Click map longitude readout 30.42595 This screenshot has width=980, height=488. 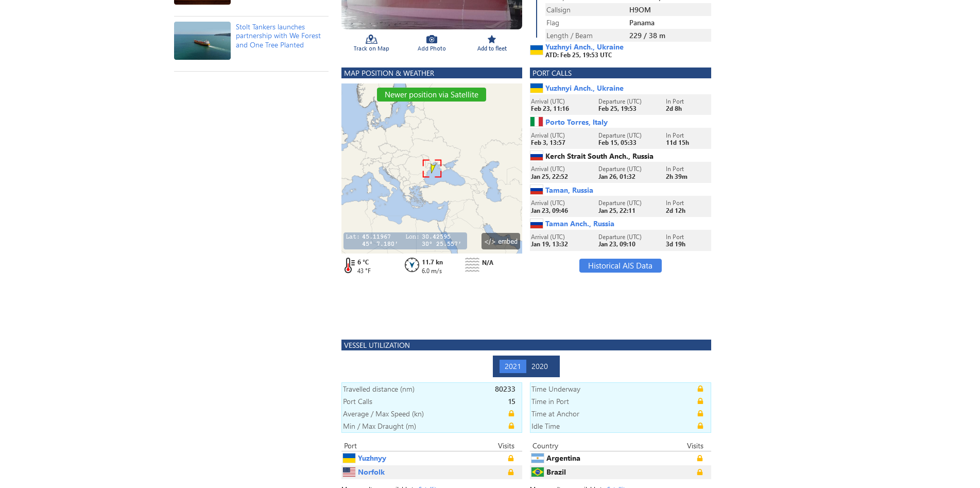pyautogui.click(x=436, y=237)
